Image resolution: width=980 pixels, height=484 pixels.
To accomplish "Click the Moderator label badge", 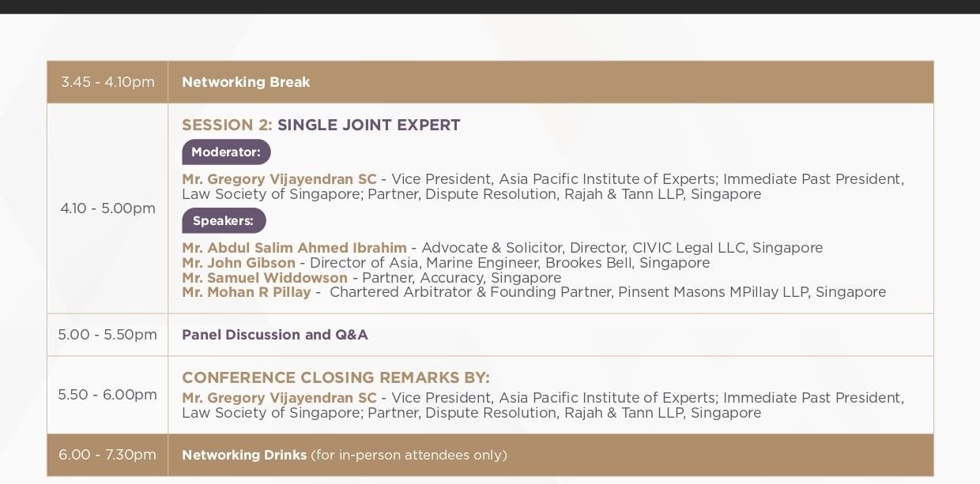I will 226,152.
